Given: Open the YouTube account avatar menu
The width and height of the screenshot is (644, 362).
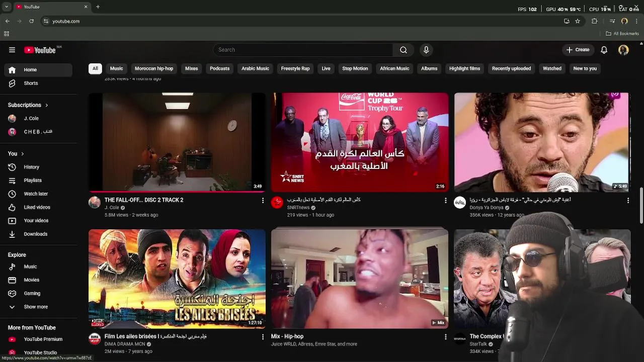Looking at the screenshot, I should [623, 50].
